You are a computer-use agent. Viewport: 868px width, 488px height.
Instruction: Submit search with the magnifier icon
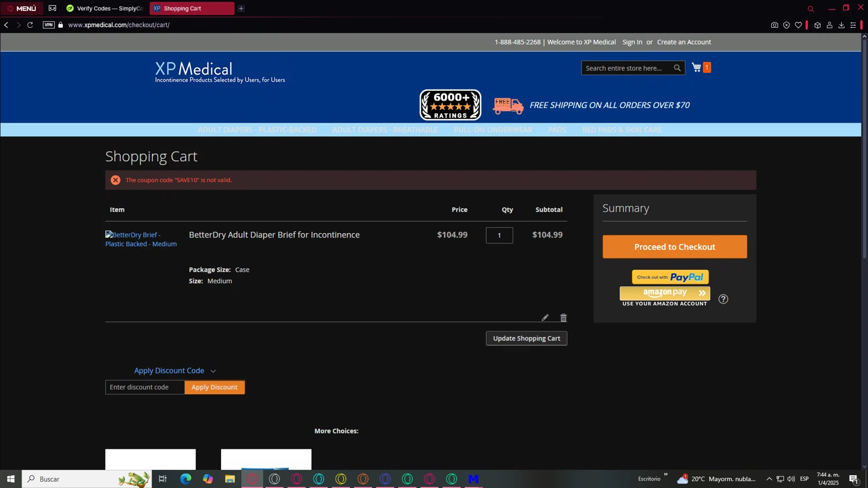(677, 68)
